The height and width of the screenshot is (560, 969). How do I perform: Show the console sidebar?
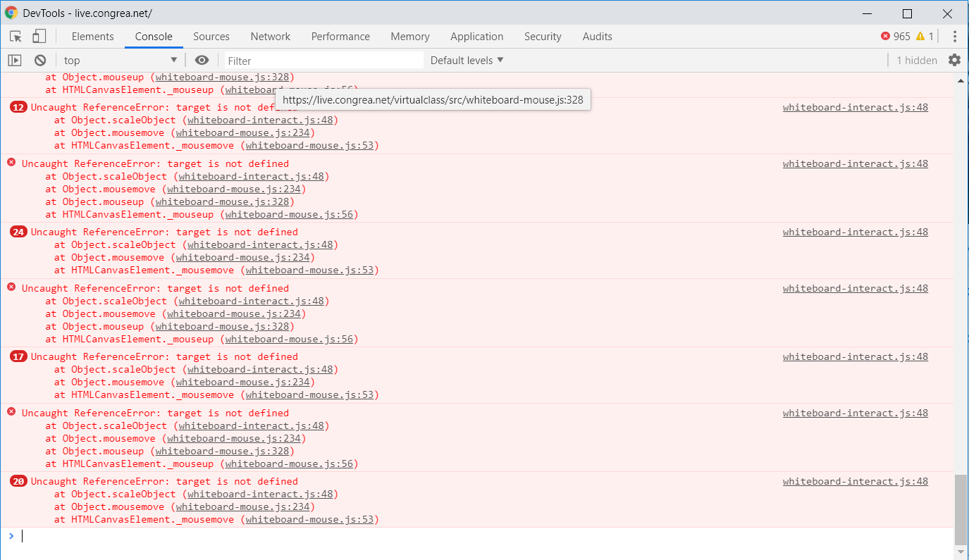point(14,60)
